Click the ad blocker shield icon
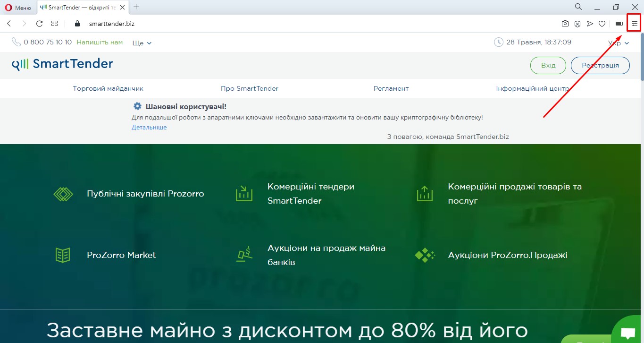 click(577, 24)
